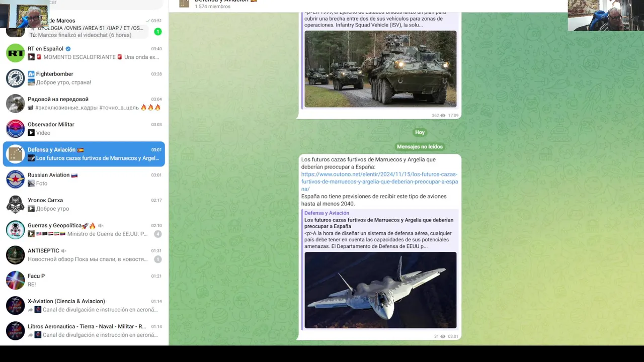Viewport: 644px width, 362px height.
Task: Click the photo thumbnail in Russian Aviation preview
Action: click(x=31, y=184)
